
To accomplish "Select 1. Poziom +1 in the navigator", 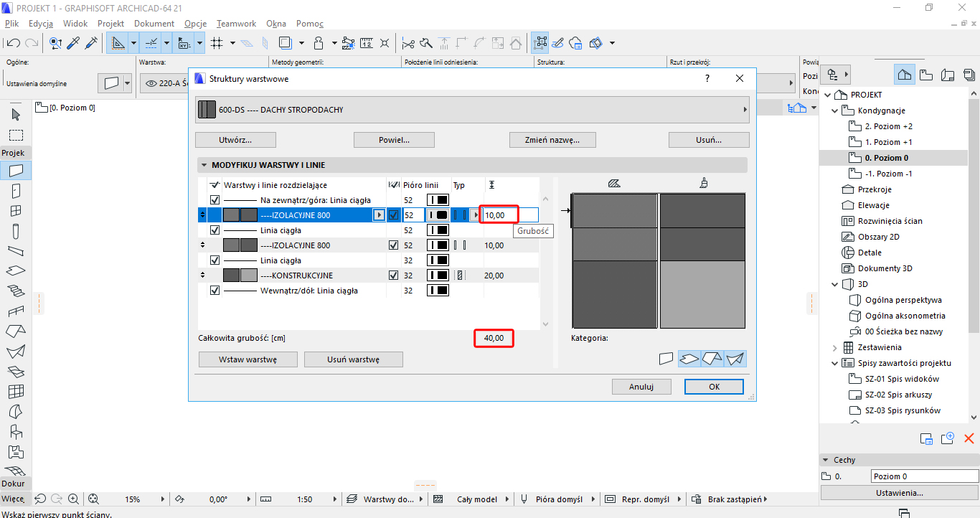I will (888, 142).
